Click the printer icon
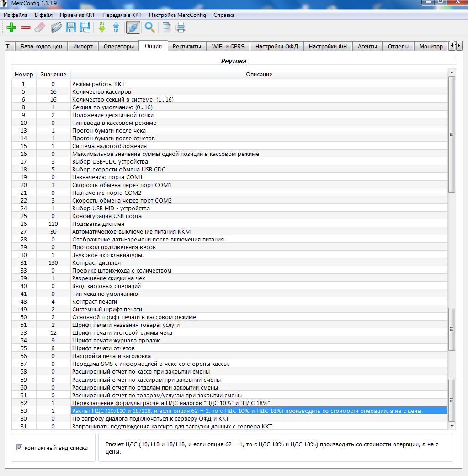The width and height of the screenshot is (468, 476). [181, 27]
